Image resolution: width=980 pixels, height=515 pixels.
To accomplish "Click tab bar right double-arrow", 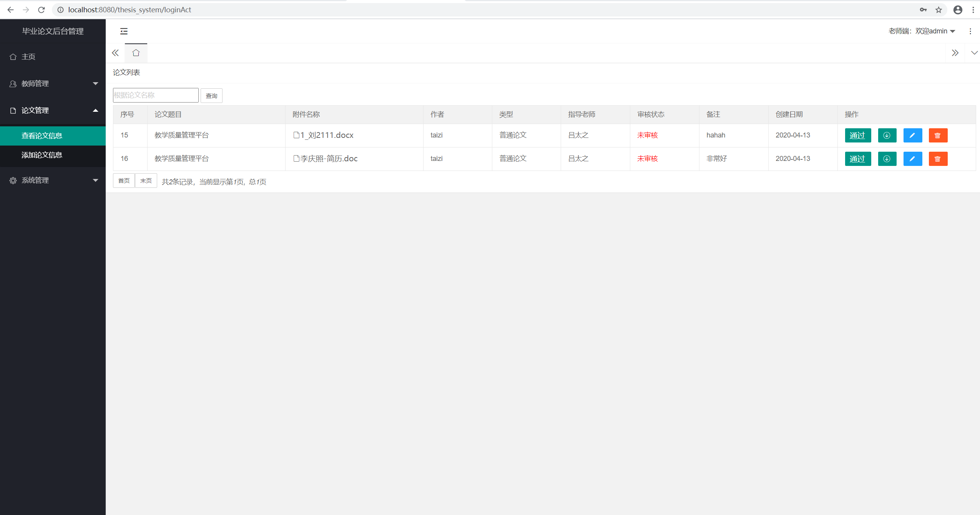I will tap(955, 53).
